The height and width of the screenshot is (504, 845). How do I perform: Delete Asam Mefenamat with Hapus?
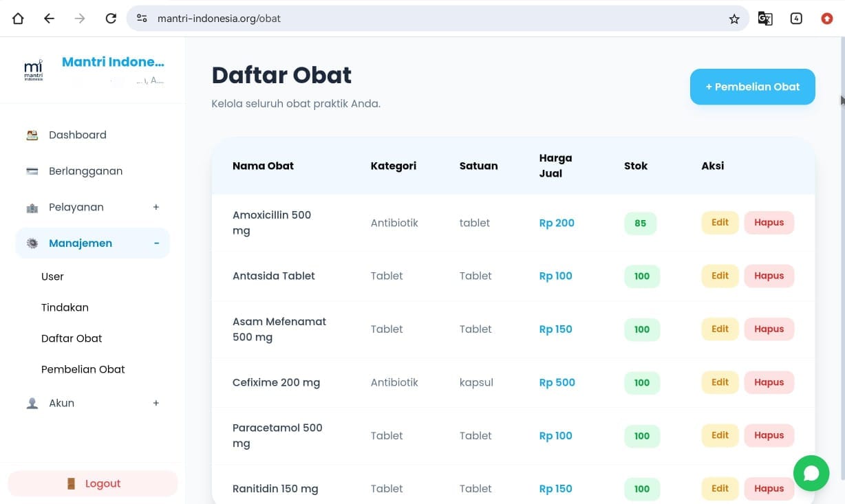pyautogui.click(x=769, y=329)
